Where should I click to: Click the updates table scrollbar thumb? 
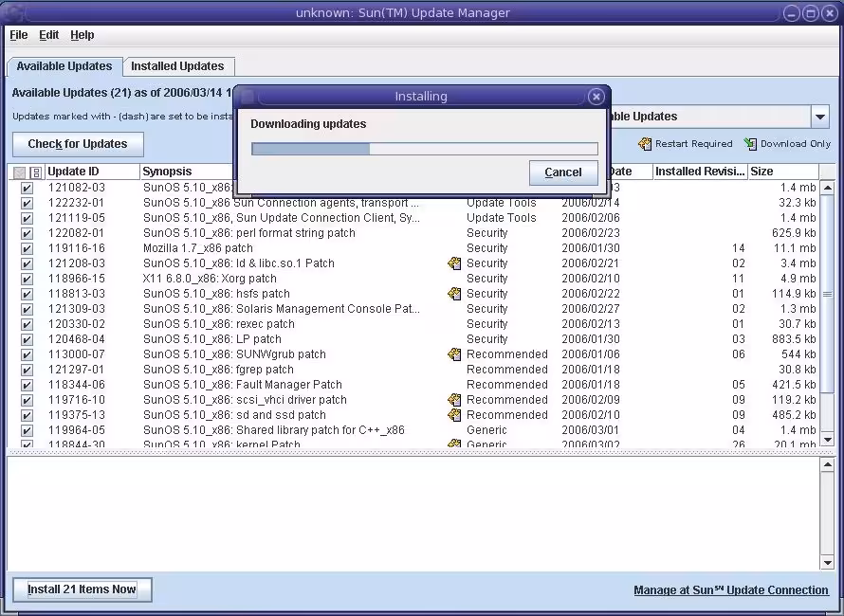827,294
